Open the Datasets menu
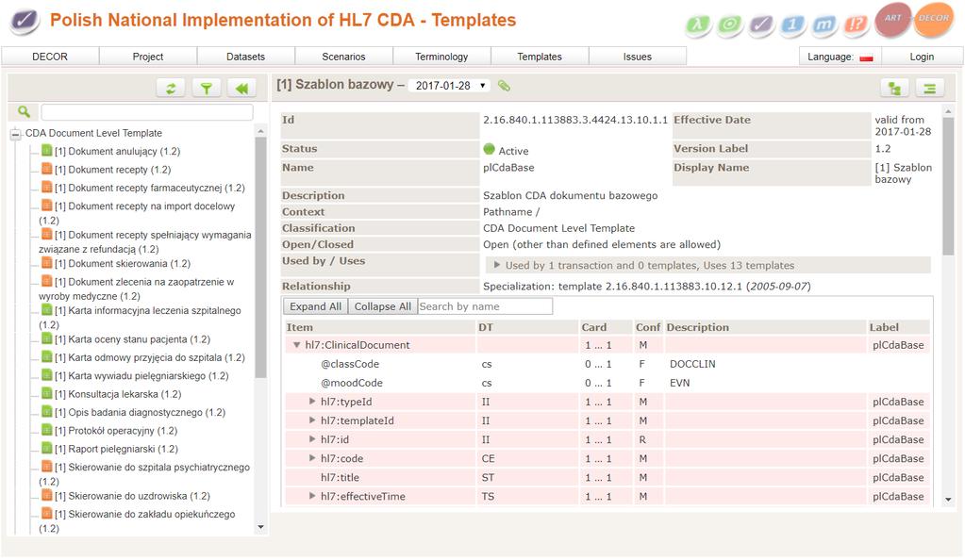965x560 pixels. (x=245, y=57)
